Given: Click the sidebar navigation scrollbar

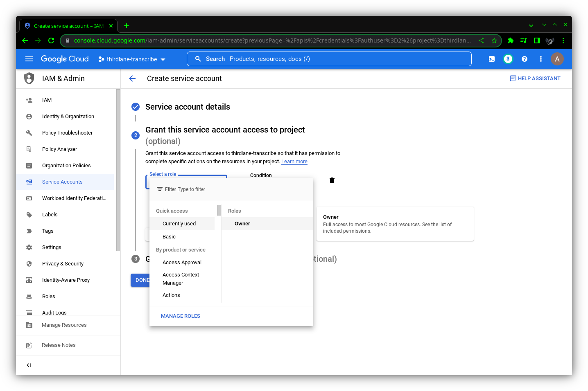Looking at the screenshot, I should point(118,170).
